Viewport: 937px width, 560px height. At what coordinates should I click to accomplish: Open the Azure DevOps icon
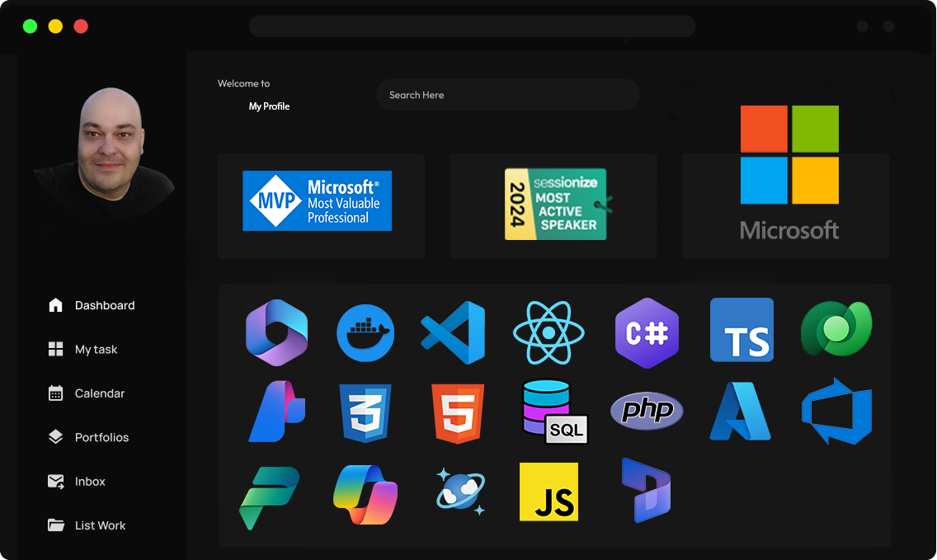pos(836,411)
